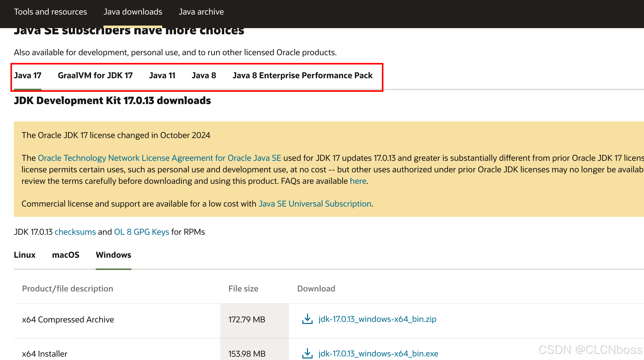
Task: Switch to Linux downloads tab
Action: pyautogui.click(x=25, y=255)
